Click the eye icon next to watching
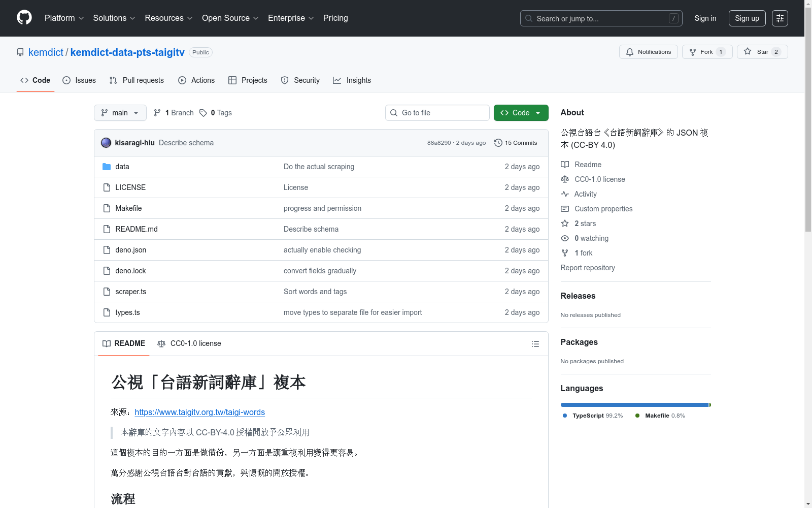812x508 pixels. [x=565, y=238]
